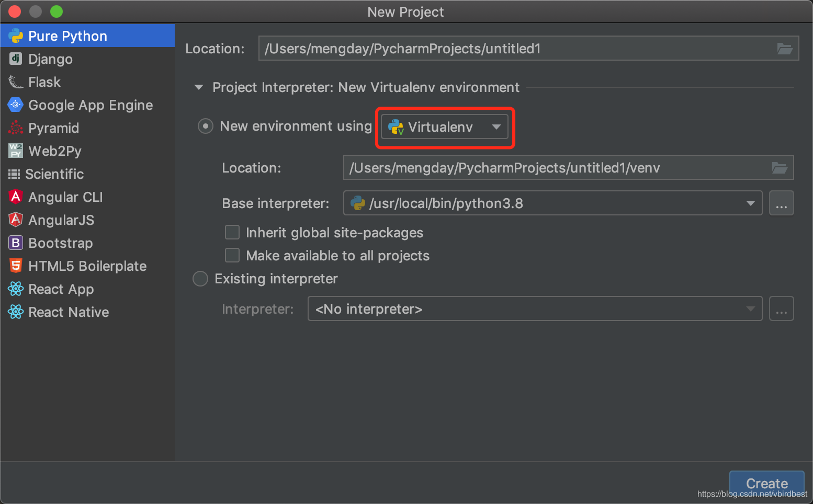Enable Make available to all projects
The width and height of the screenshot is (813, 504).
click(x=232, y=255)
